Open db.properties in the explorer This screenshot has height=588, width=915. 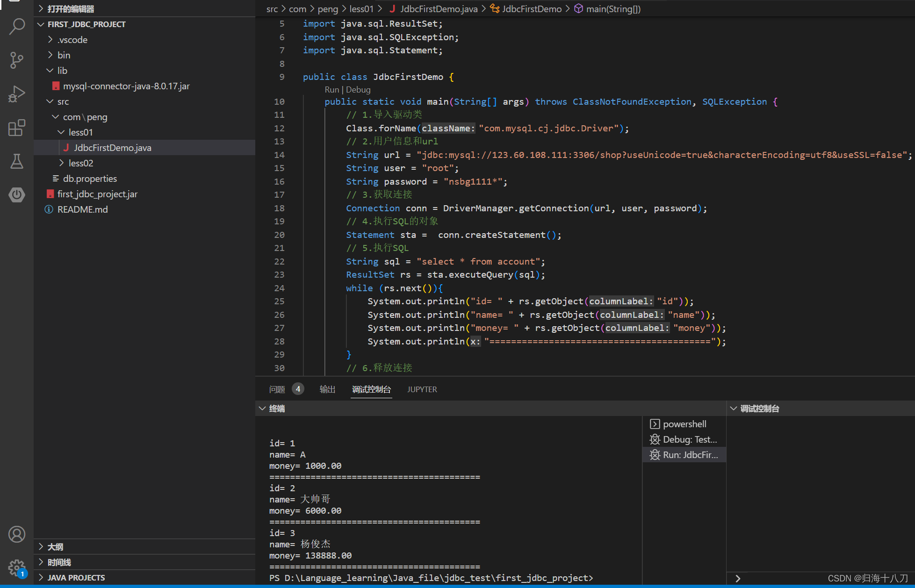[x=145, y=179]
